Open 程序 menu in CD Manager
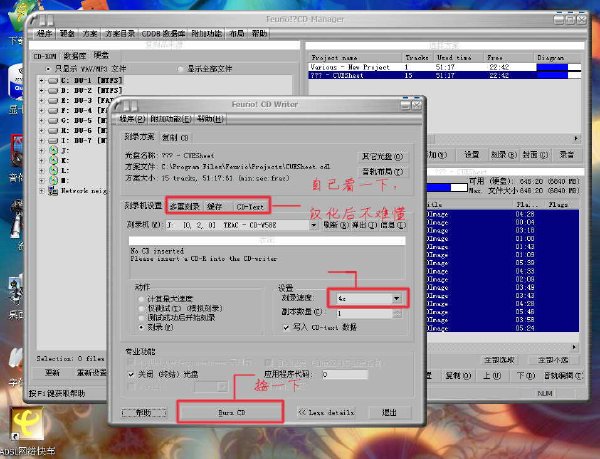600x459 pixels. 44,34
